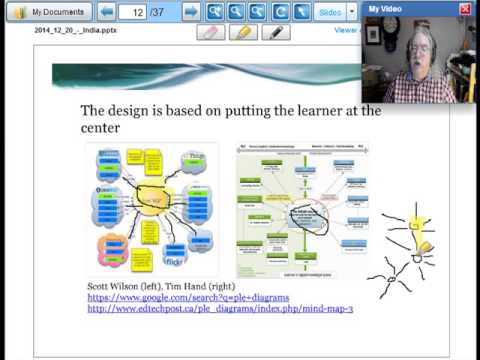Open the edtechpost.ca mind-map link
This screenshot has width=480, height=360.
220,309
